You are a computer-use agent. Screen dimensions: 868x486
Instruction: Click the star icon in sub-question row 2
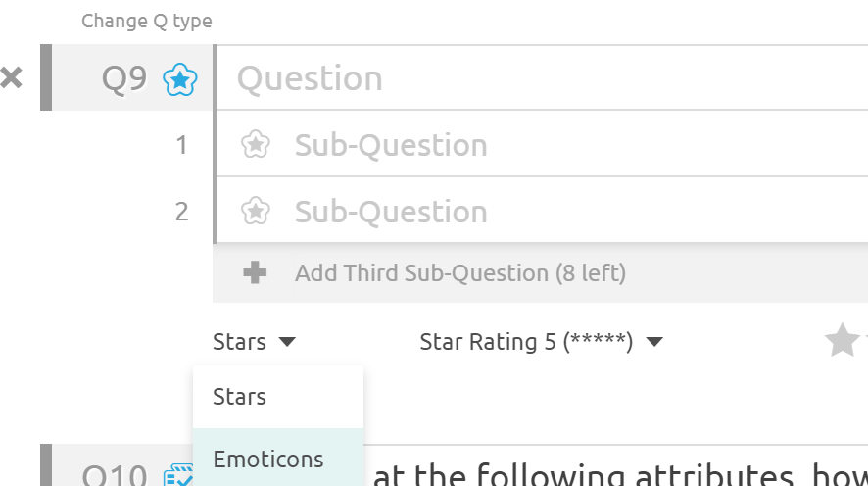coord(255,211)
